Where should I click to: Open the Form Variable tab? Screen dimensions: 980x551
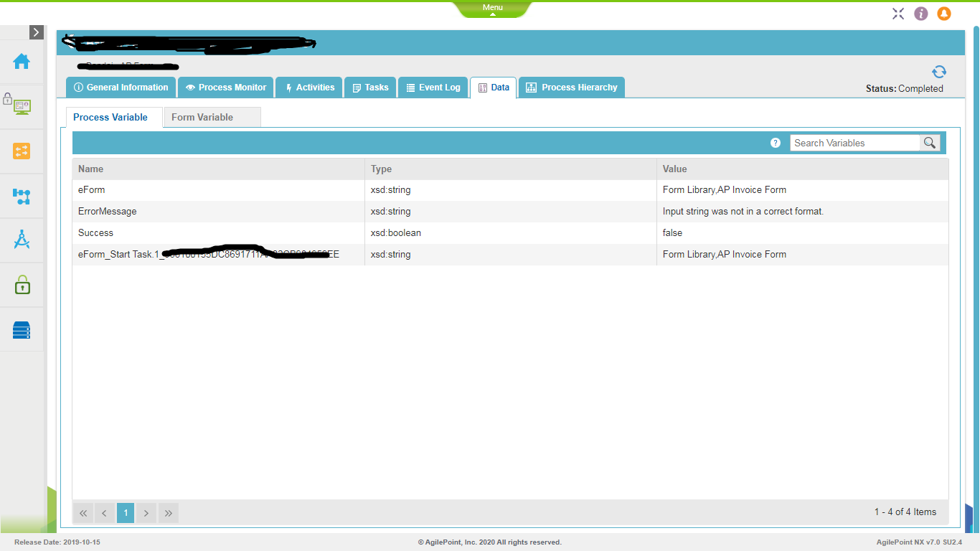click(202, 117)
